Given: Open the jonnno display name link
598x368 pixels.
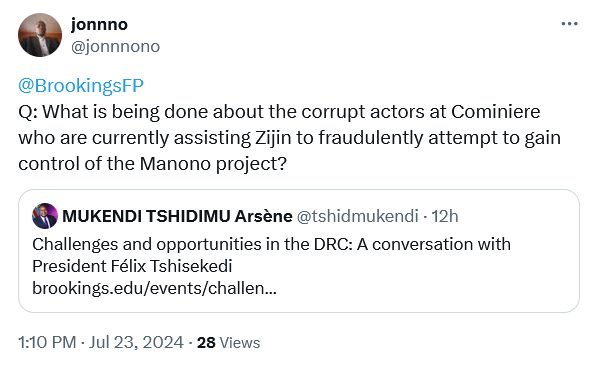Looking at the screenshot, I should [99, 24].
